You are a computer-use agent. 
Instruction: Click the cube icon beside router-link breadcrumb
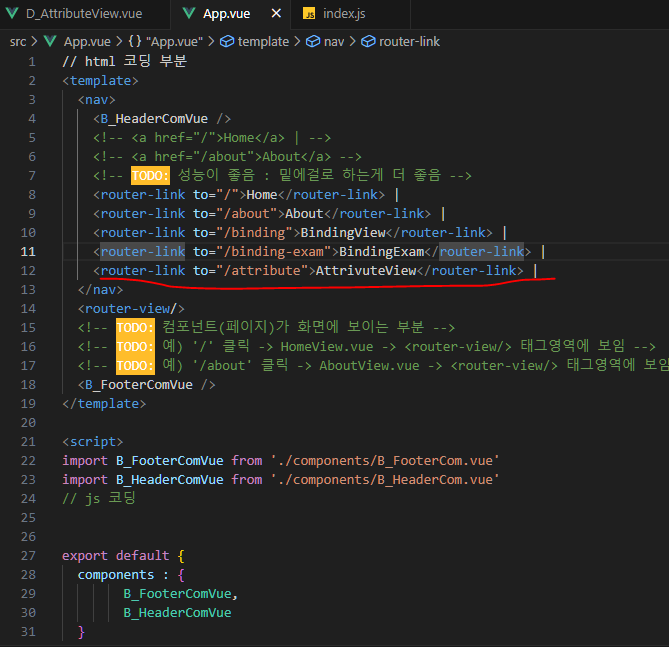(x=368, y=41)
